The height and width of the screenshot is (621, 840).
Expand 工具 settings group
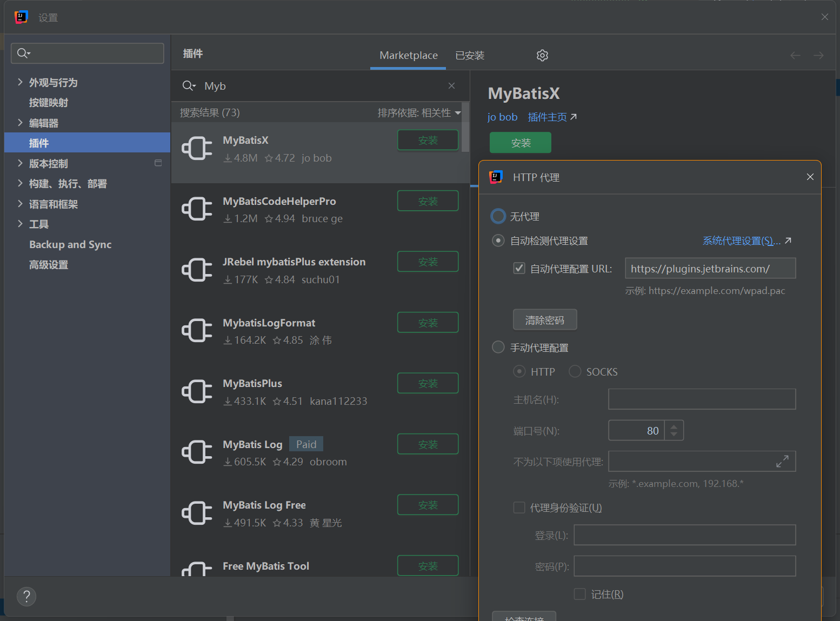(20, 224)
